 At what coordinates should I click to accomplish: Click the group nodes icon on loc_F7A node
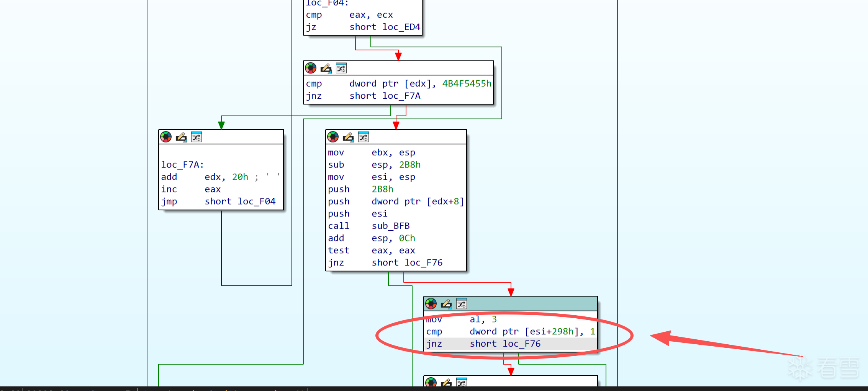[197, 137]
